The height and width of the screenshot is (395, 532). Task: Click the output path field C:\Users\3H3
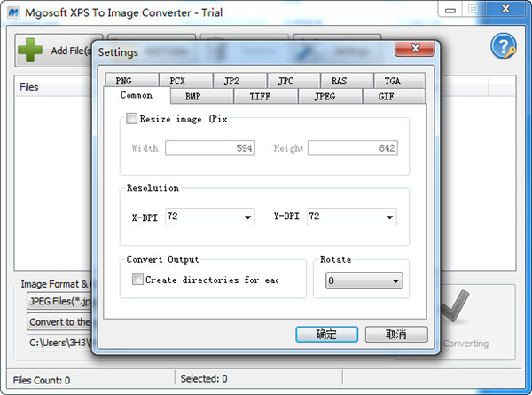59,343
